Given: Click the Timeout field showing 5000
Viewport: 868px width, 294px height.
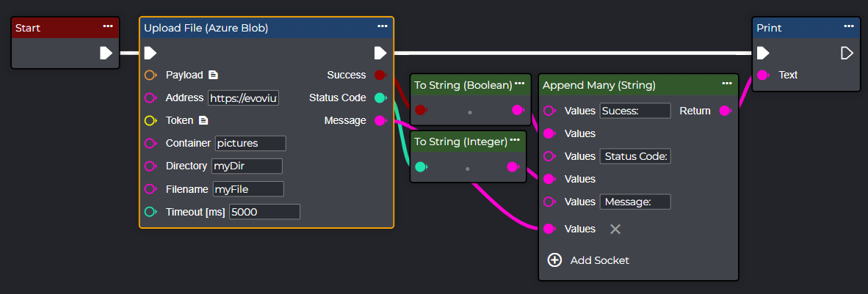Looking at the screenshot, I should tap(264, 211).
